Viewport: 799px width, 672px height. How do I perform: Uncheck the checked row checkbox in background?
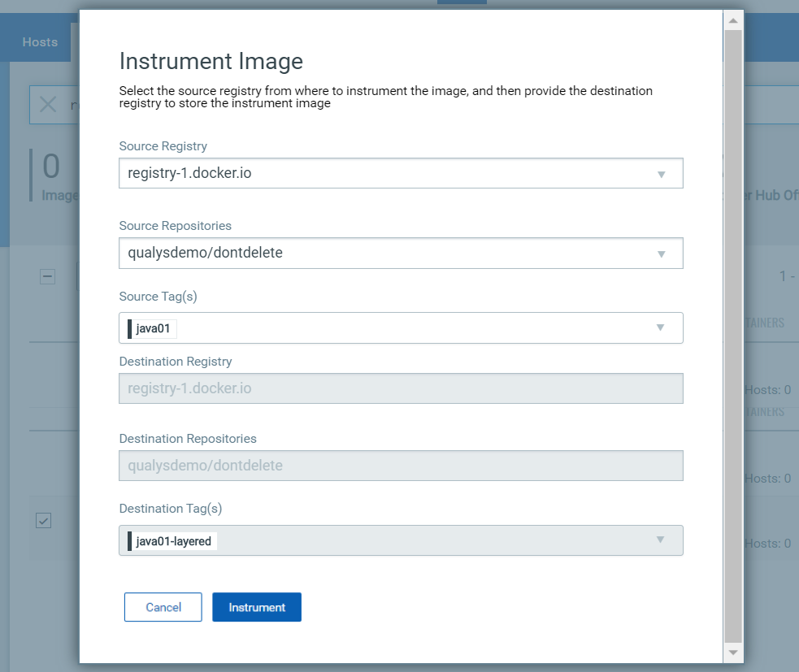click(43, 521)
